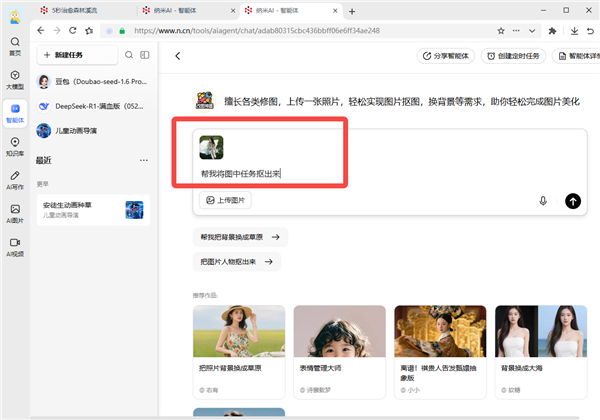
Task: Click the 上传图片 button
Action: point(225,200)
